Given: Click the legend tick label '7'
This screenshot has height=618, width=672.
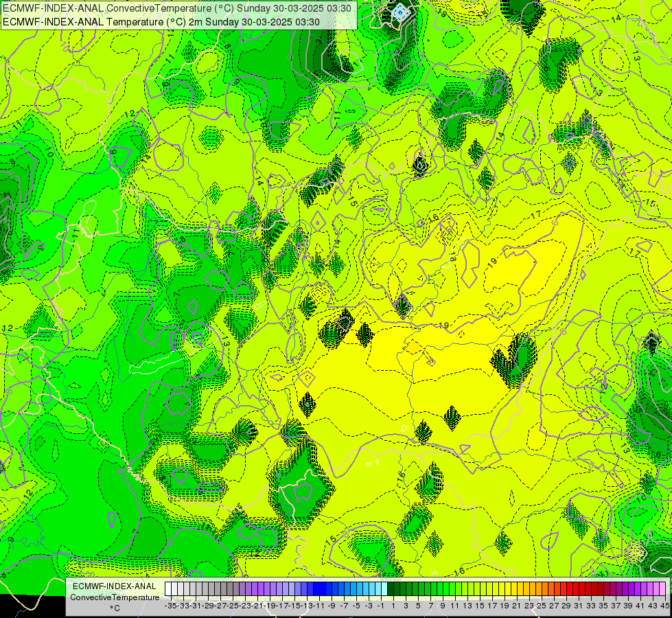Looking at the screenshot, I should 430,606.
